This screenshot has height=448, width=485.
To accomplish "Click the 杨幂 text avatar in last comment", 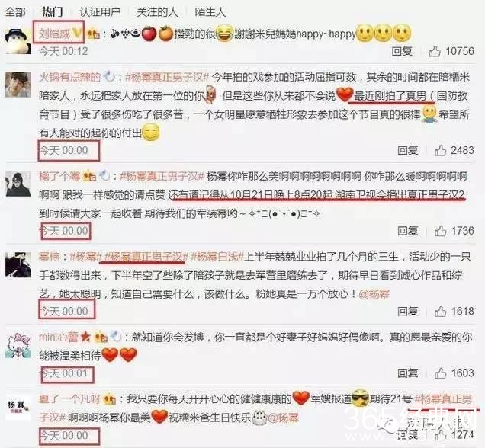I will [18, 407].
